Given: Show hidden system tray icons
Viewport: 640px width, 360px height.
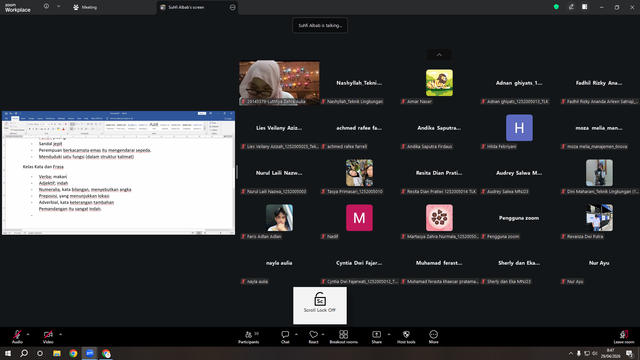Looking at the screenshot, I should 571,353.
